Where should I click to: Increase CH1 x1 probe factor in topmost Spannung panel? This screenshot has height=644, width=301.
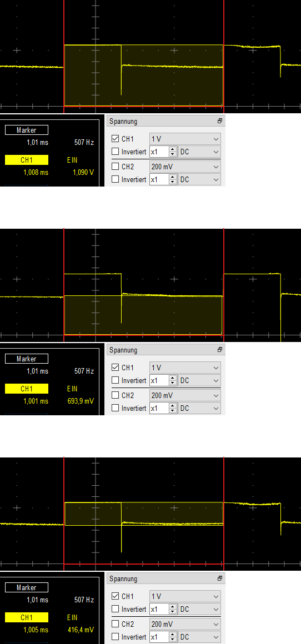click(173, 149)
